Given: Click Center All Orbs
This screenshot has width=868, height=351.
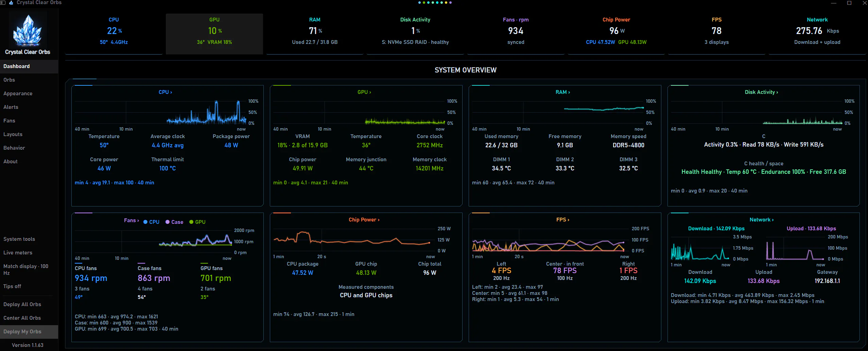Looking at the screenshot, I should (29, 318).
